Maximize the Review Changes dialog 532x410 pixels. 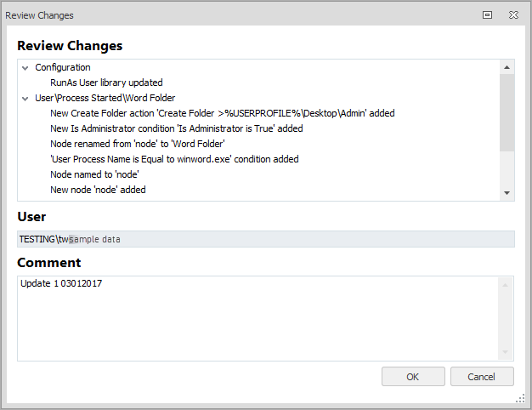point(487,14)
